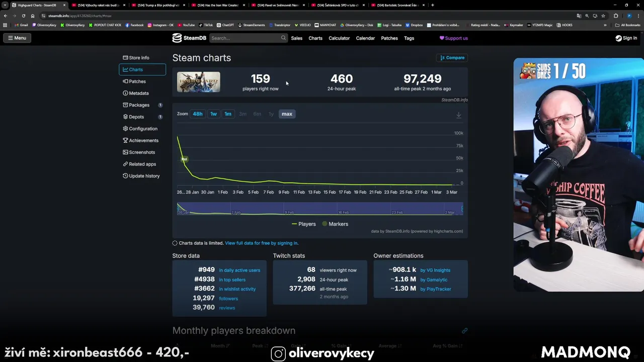Open Tags in top navigation
This screenshot has width=644, height=362.
tap(409, 38)
